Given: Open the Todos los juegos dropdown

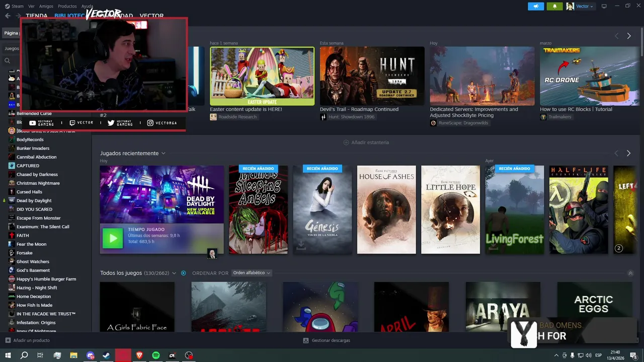Looking at the screenshot, I should pos(174,273).
